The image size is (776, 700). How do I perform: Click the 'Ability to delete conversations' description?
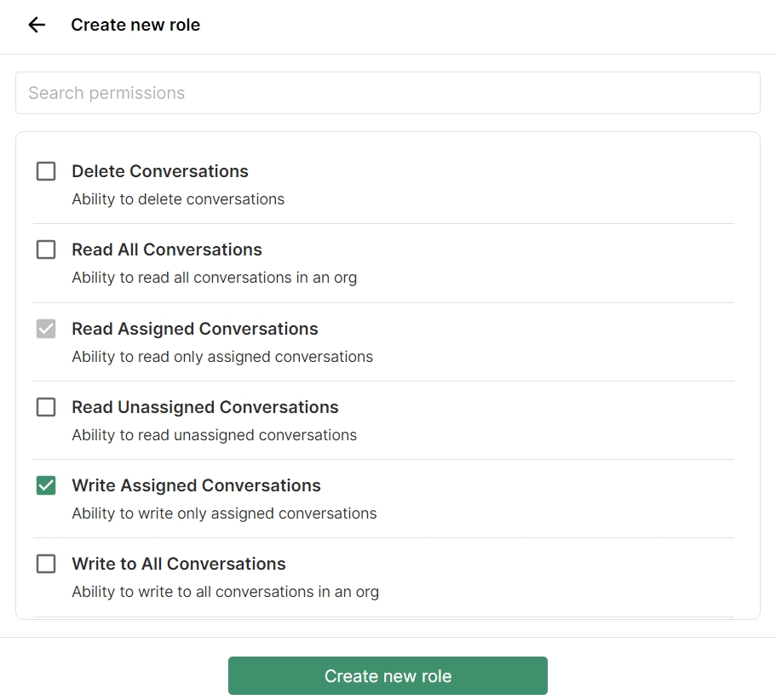(178, 199)
